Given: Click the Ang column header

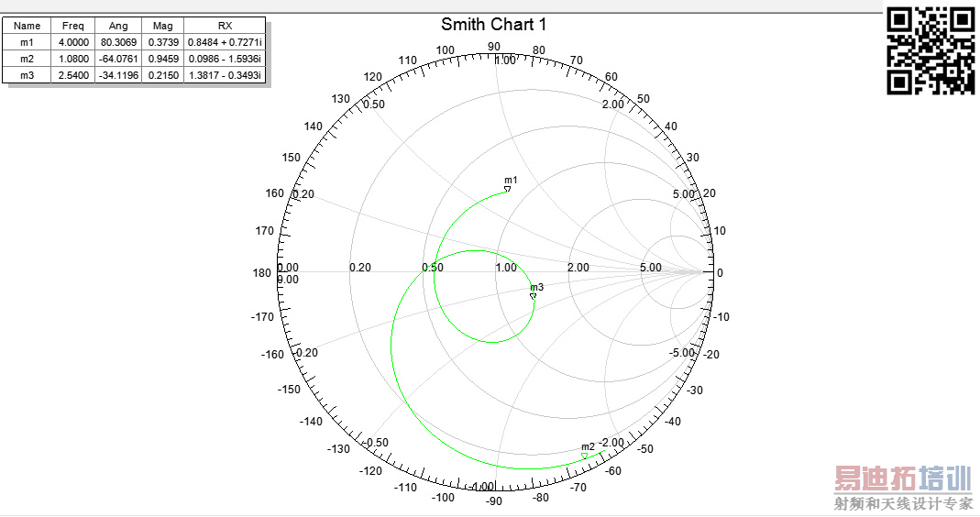Looking at the screenshot, I should click(118, 26).
